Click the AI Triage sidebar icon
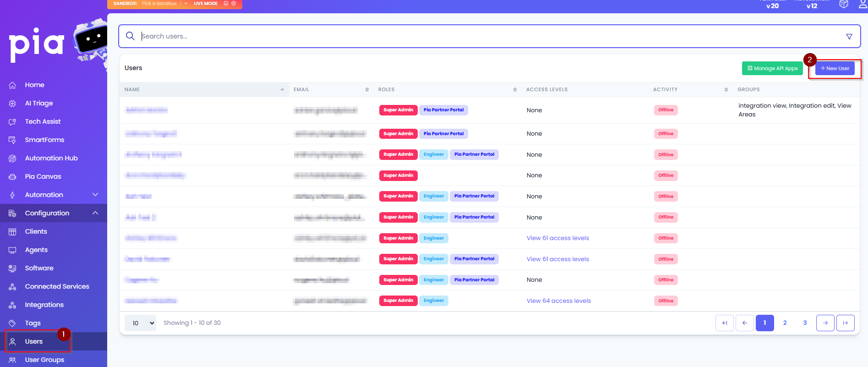Image resolution: width=868 pixels, height=367 pixels. coord(12,104)
